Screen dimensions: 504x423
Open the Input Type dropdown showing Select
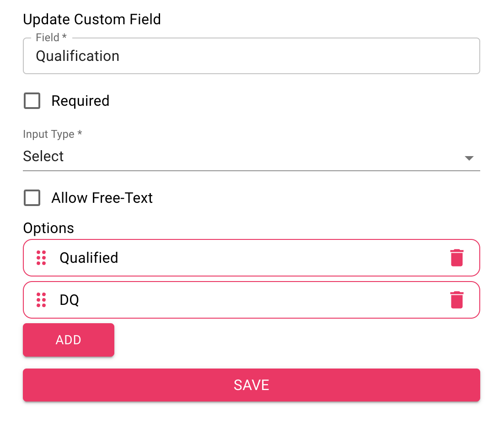tap(252, 156)
